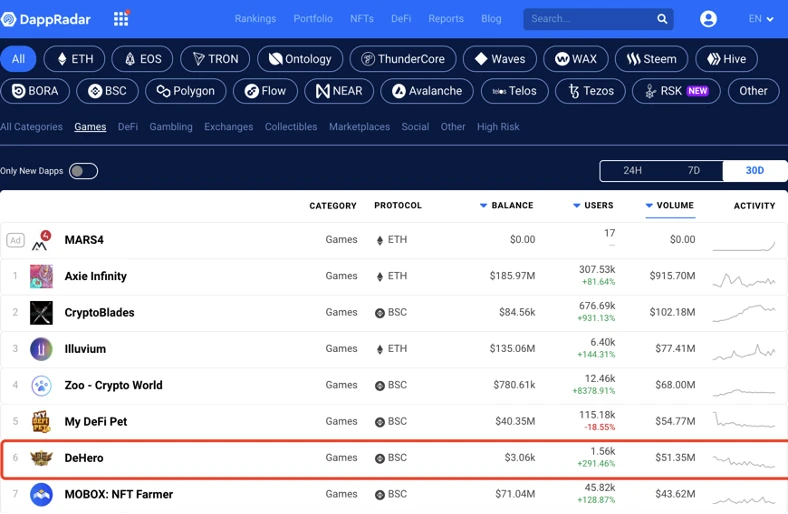This screenshot has width=788, height=514.
Task: Filter by Avalanche chain
Action: pos(427,91)
